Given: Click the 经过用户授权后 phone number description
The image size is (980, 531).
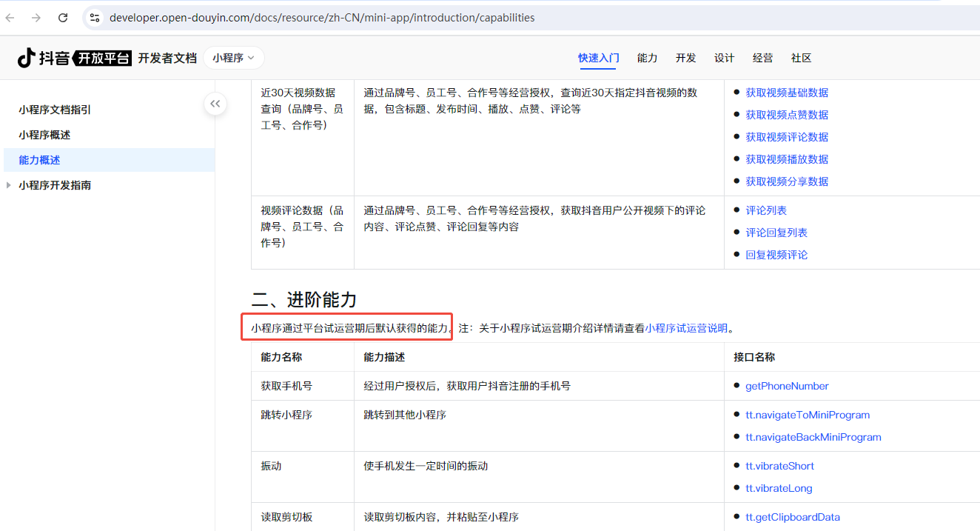Looking at the screenshot, I should 467,386.
